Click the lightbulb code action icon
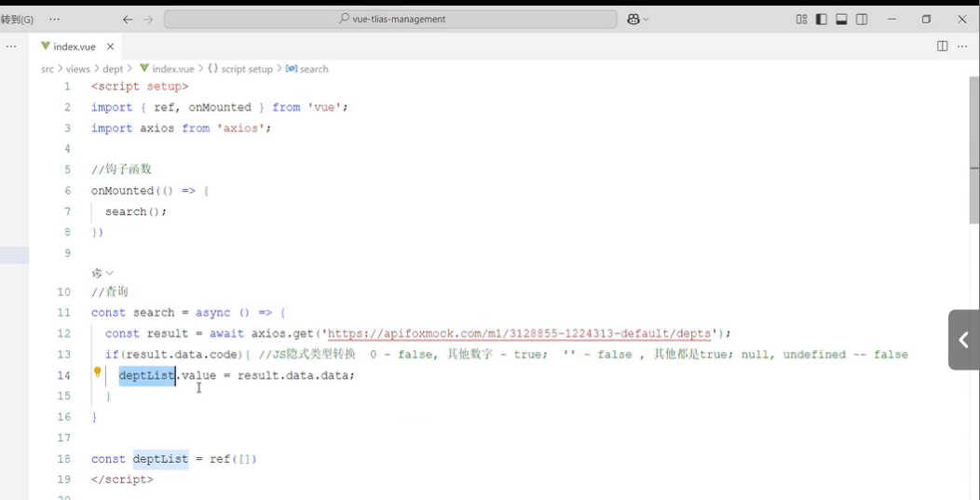The width and height of the screenshot is (980, 500). click(x=98, y=372)
